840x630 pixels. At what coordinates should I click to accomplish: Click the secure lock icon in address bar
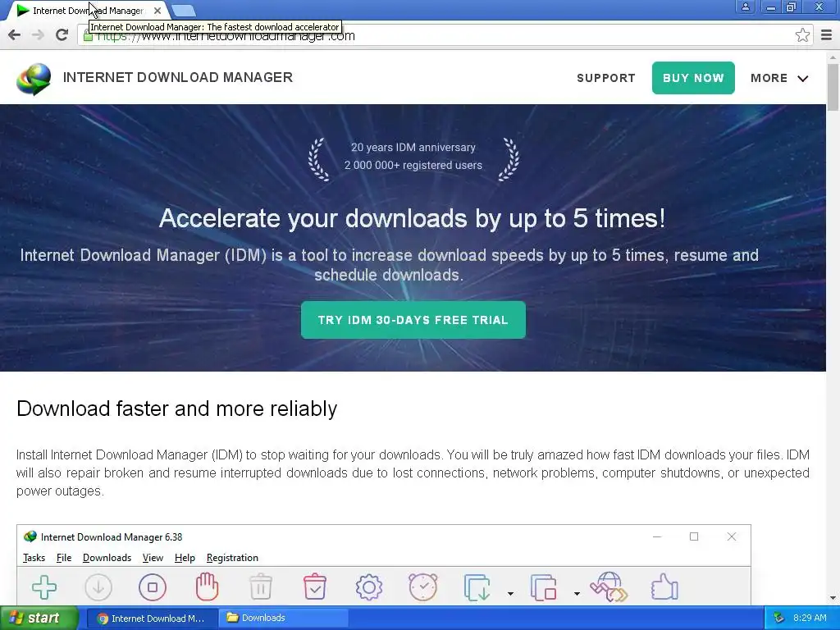click(89, 36)
